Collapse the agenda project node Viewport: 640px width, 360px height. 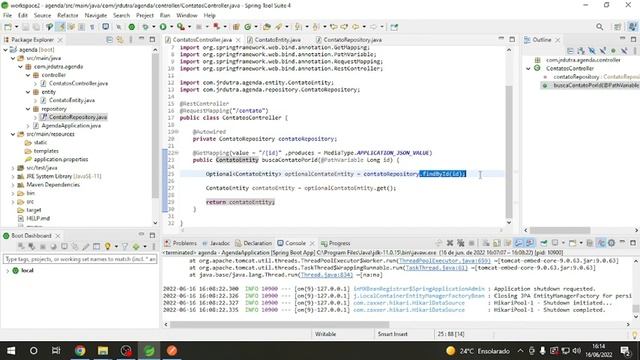tap(6, 50)
